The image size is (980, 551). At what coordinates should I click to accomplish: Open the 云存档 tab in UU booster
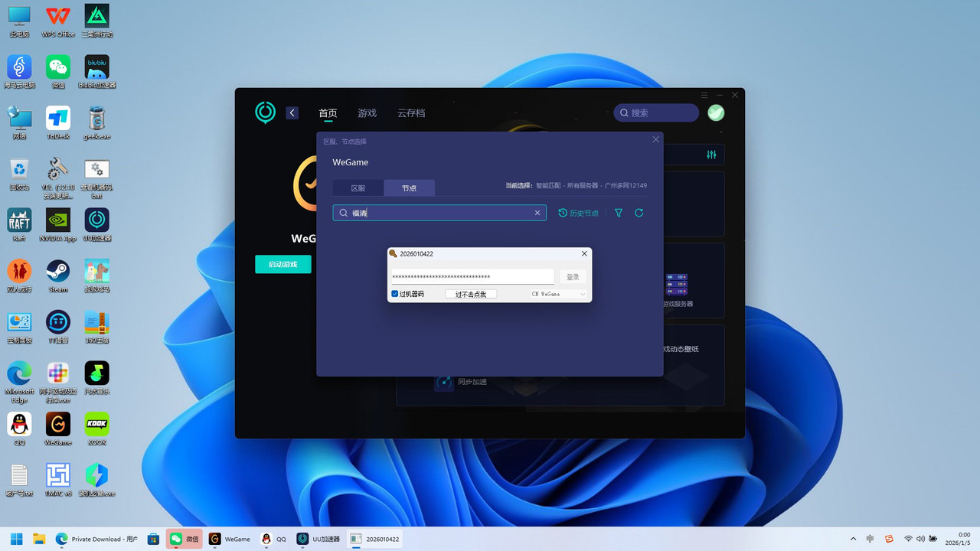411,112
